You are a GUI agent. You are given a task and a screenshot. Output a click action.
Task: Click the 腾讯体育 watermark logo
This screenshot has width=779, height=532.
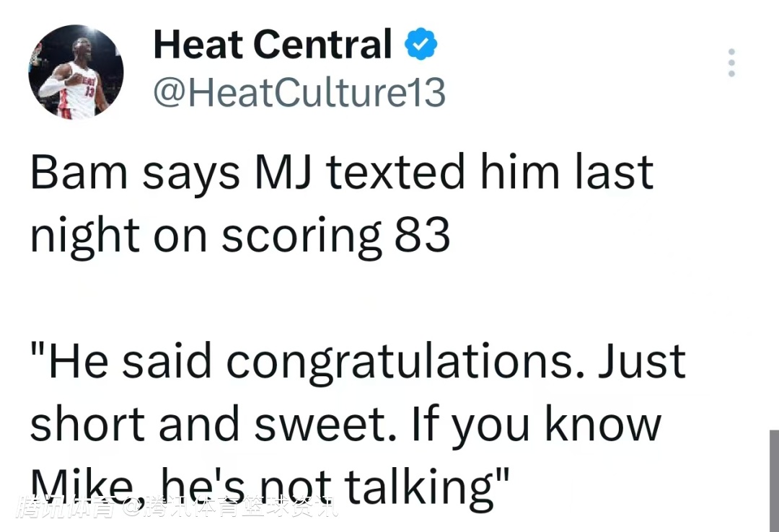[65, 507]
